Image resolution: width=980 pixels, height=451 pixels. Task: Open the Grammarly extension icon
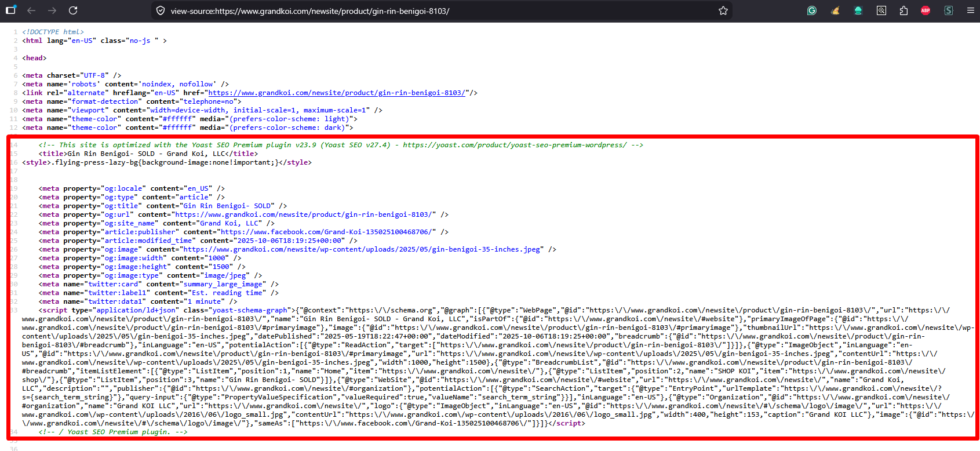pos(811,10)
